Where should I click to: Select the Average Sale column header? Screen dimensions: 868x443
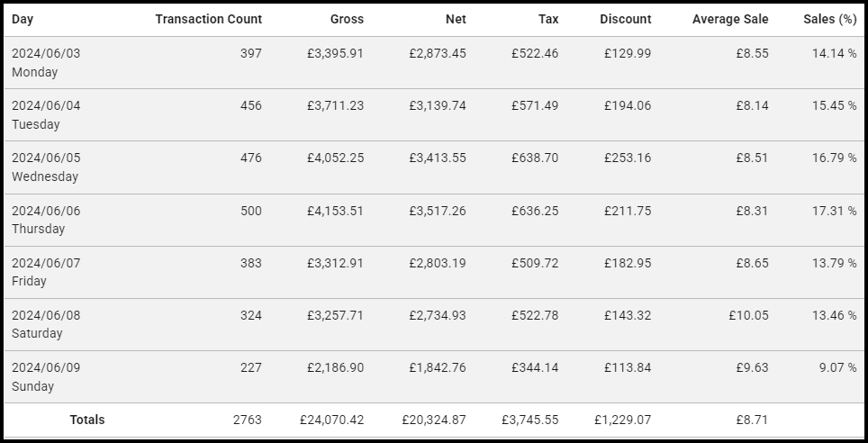click(x=730, y=19)
